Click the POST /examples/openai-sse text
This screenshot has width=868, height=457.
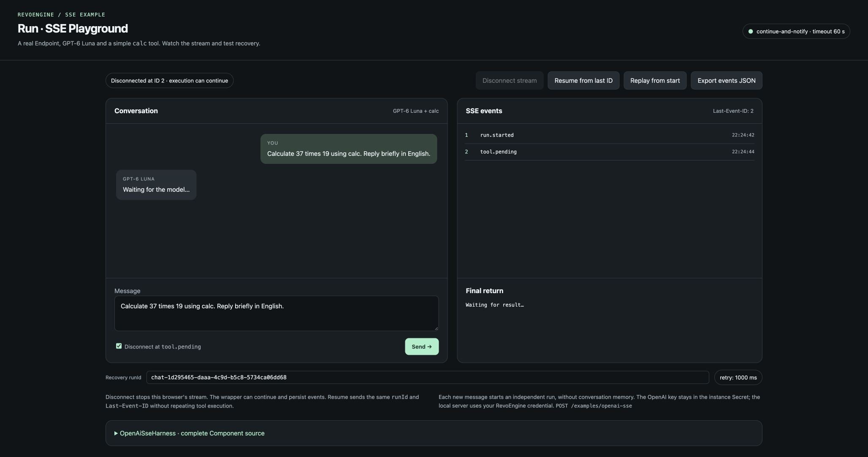pyautogui.click(x=594, y=406)
